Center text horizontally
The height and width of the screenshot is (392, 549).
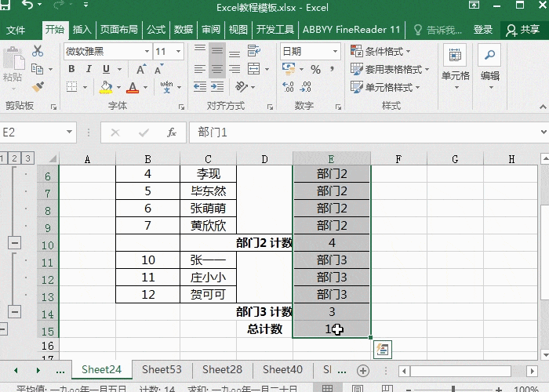217,69
